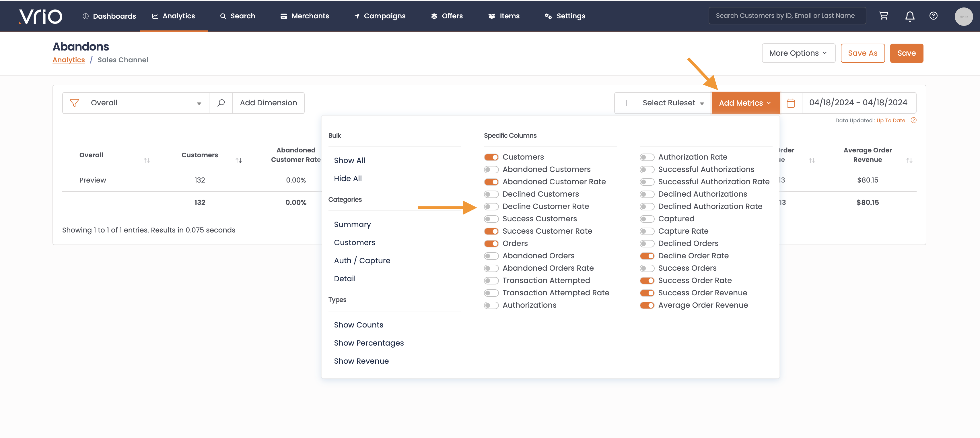Select the Detail category
This screenshot has height=438, width=980.
(345, 279)
